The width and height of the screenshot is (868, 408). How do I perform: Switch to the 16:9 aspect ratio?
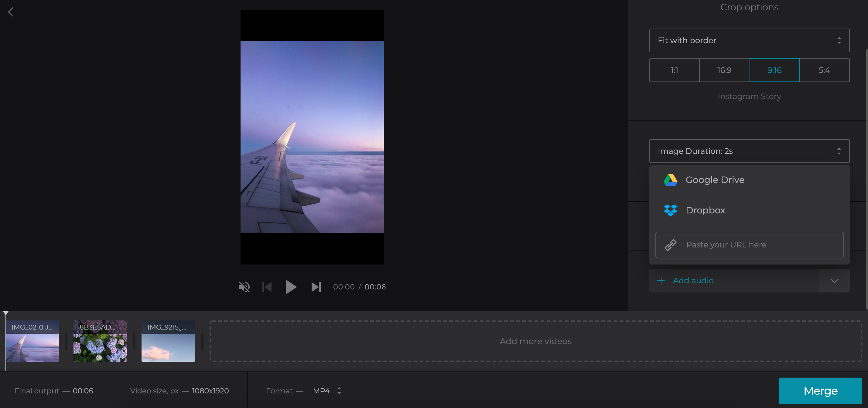point(724,70)
